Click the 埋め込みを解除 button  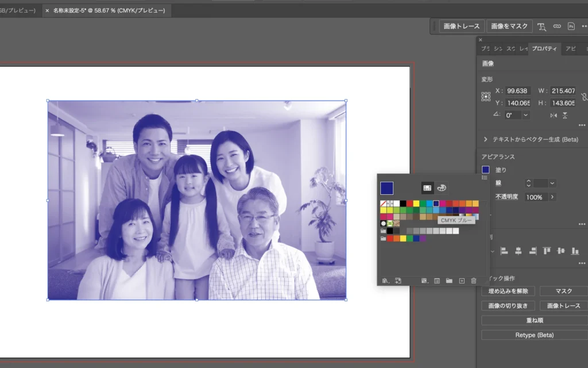click(508, 291)
